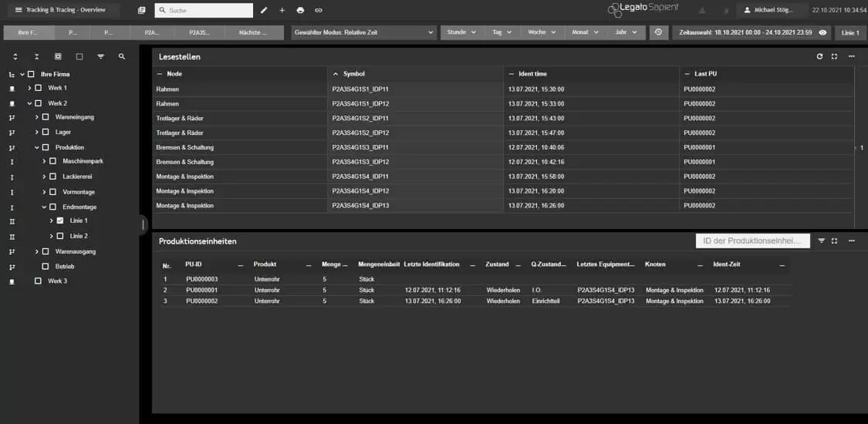Click the Suche search input
The image size is (868, 424).
pos(203,10)
